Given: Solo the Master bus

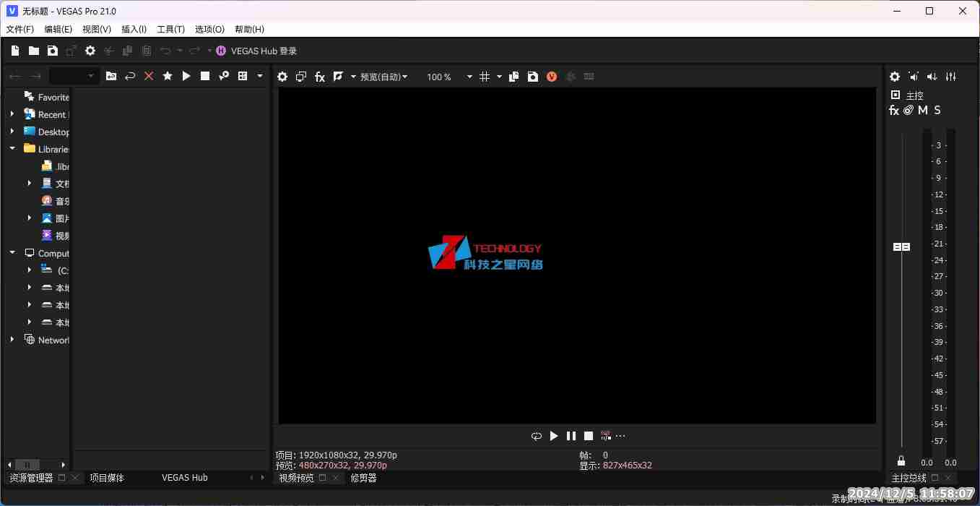Looking at the screenshot, I should click(x=937, y=110).
